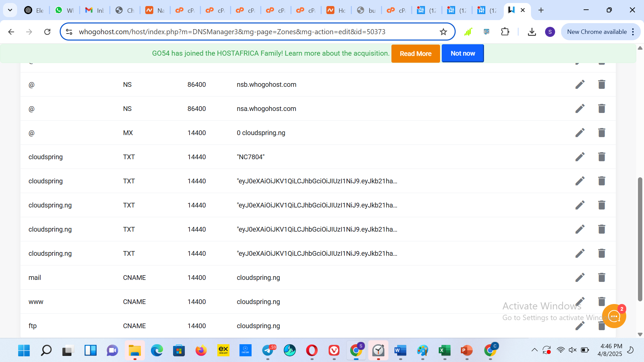644x362 pixels.
Task: Open the Chrome extensions puzzle icon
Action: click(x=505, y=32)
